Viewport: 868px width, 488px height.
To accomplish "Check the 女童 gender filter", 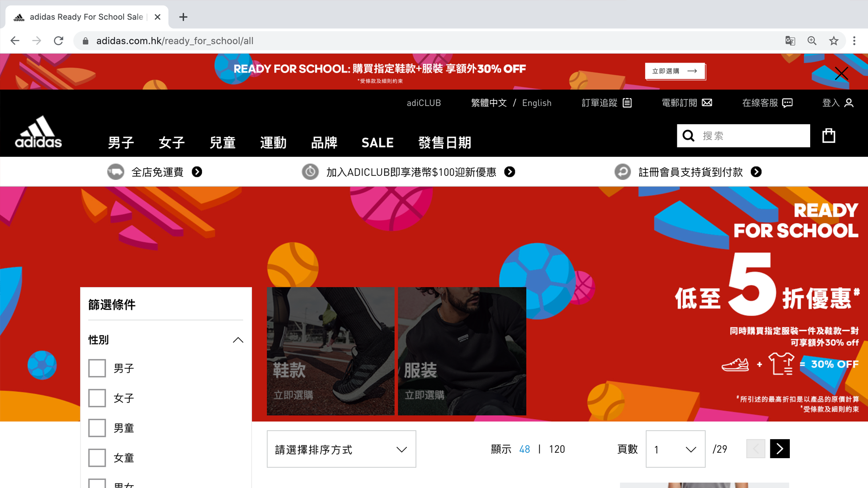I will 97,458.
